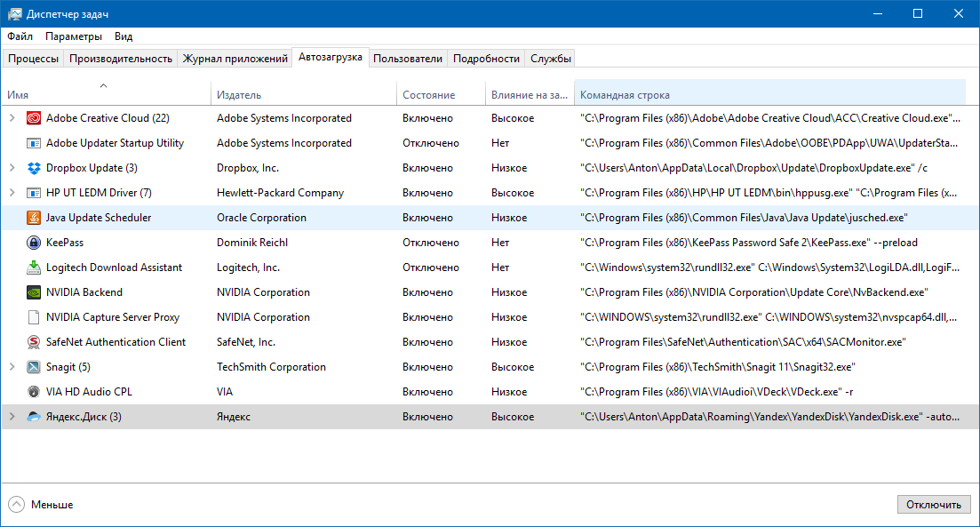
Task: Expand the Яндекс.Диск group
Action: pyautogui.click(x=12, y=416)
